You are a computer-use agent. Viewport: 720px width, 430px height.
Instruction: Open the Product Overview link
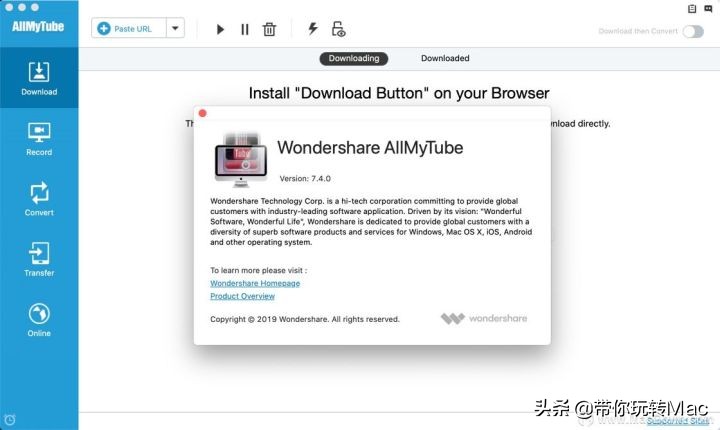click(242, 296)
